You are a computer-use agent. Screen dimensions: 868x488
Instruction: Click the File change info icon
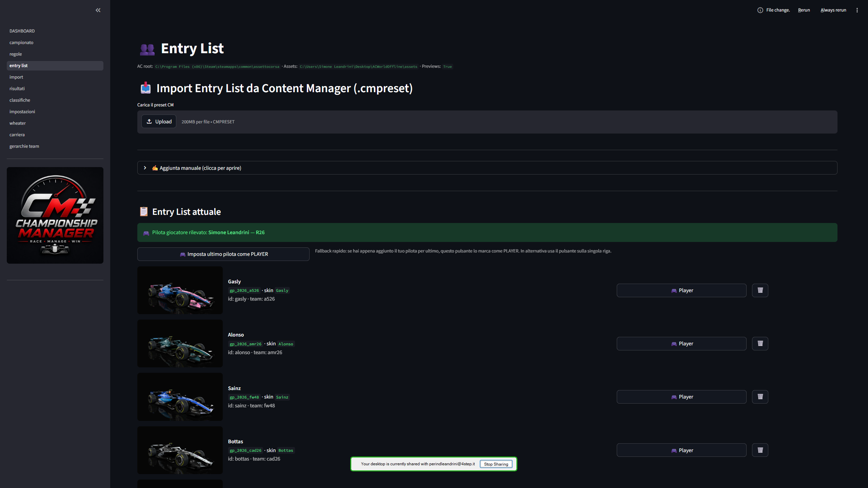760,10
